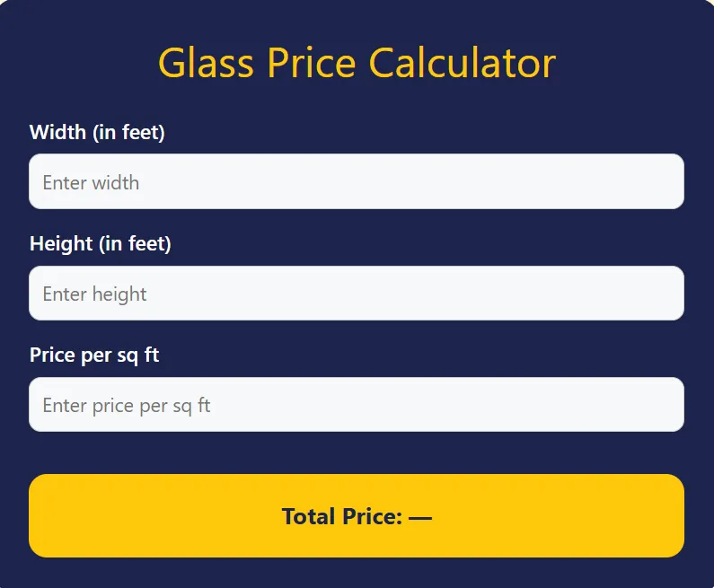Place cursor in the first text box
Image resolution: width=714 pixels, height=588 pixels.
pos(357,181)
